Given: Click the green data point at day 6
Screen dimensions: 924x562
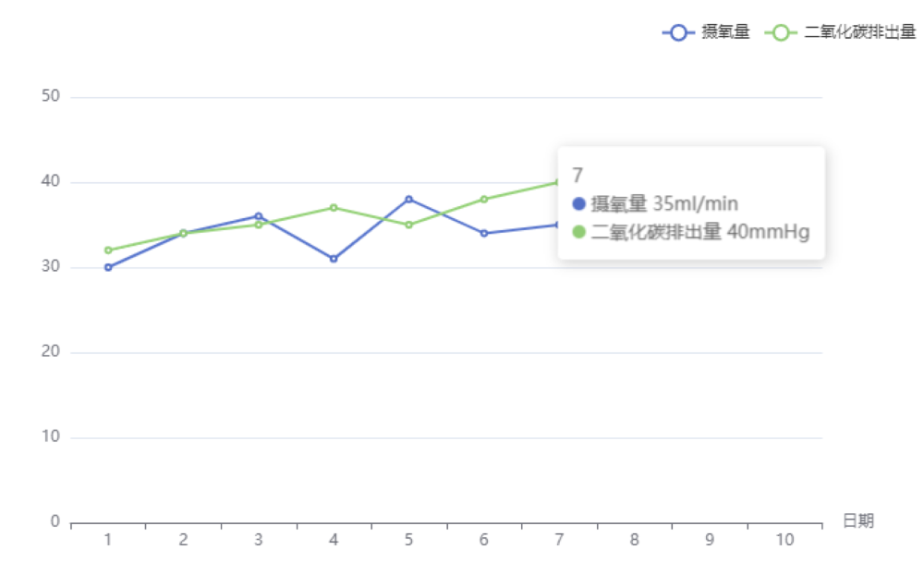Looking at the screenshot, I should click(x=484, y=199).
